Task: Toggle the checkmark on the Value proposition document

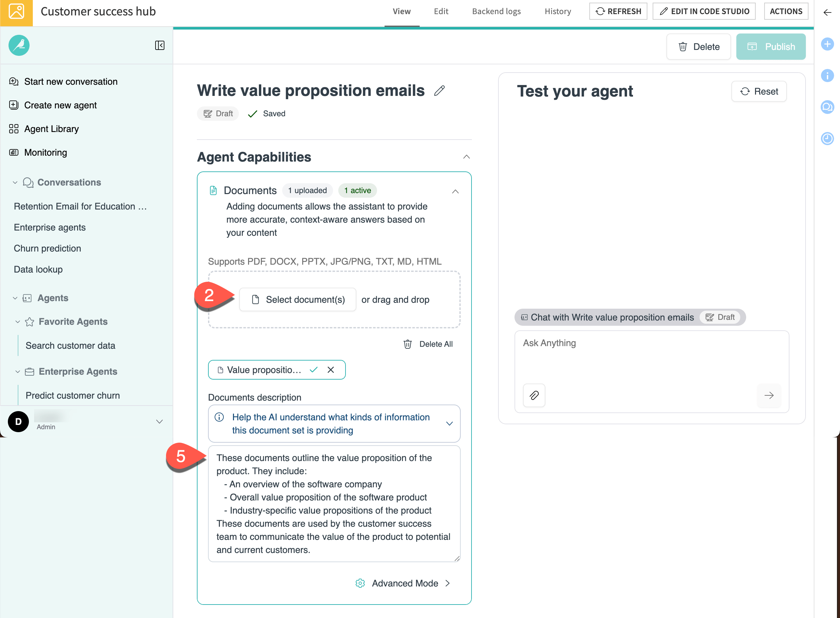Action: (x=314, y=370)
